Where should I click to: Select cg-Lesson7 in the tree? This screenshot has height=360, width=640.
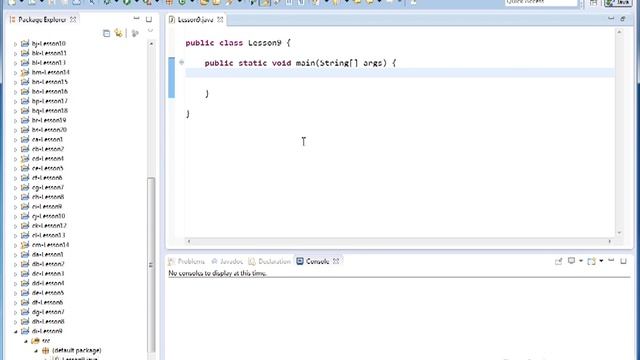(x=48, y=187)
